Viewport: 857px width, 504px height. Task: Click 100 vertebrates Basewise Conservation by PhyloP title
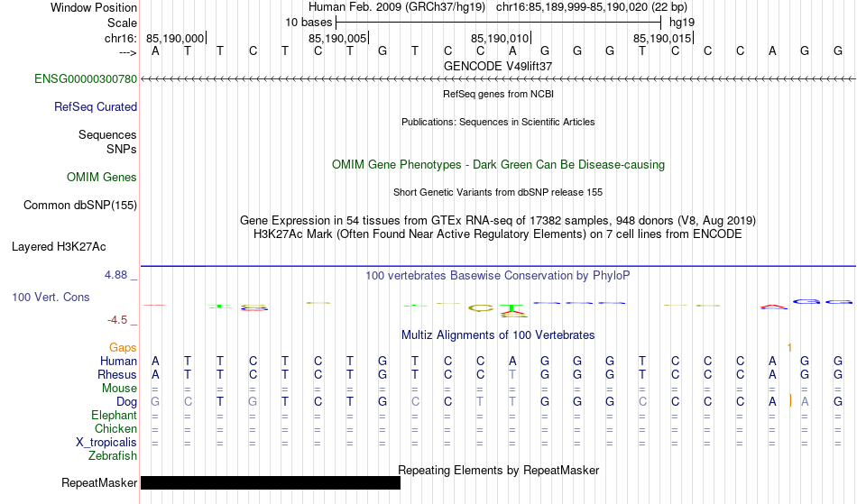pos(498,276)
